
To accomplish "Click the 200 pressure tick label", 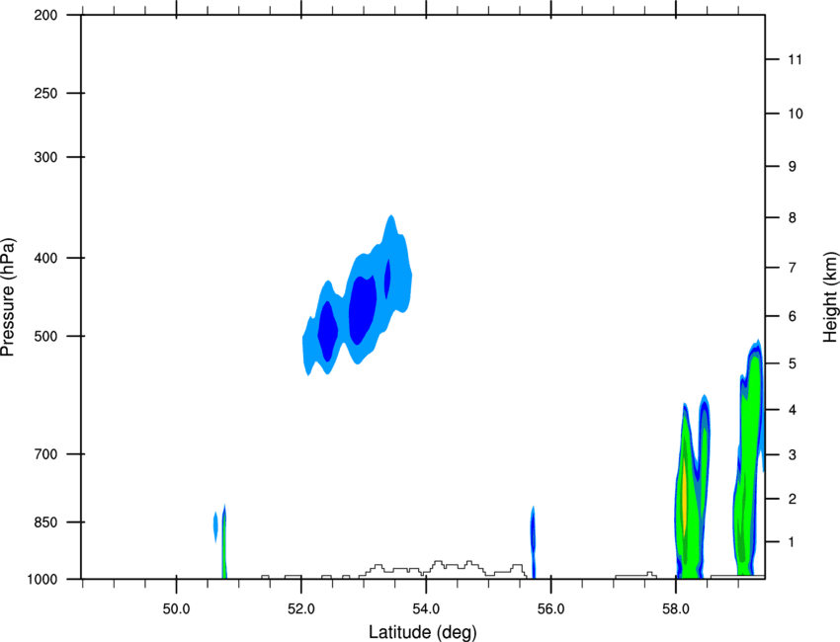I will pyautogui.click(x=45, y=15).
